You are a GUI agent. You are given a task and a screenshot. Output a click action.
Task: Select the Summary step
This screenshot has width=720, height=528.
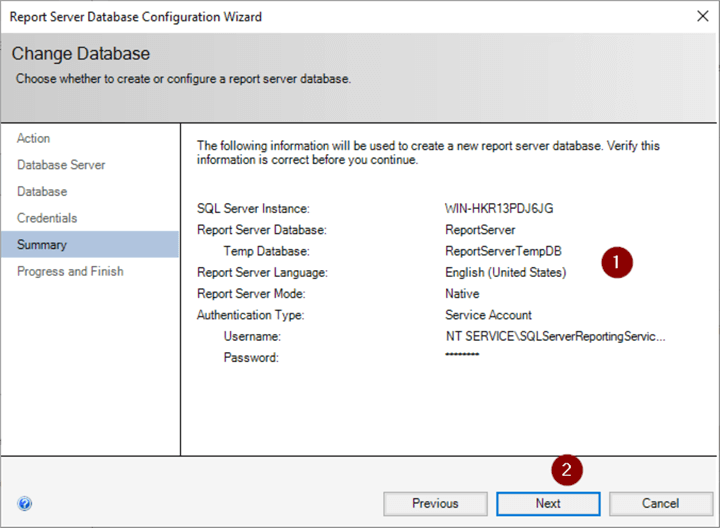coord(42,245)
